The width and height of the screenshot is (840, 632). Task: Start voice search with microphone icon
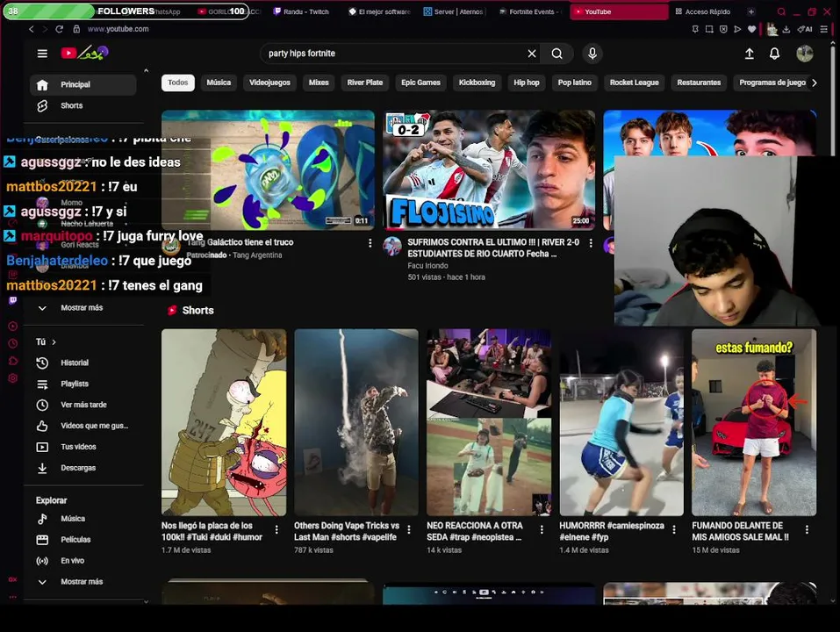[592, 54]
